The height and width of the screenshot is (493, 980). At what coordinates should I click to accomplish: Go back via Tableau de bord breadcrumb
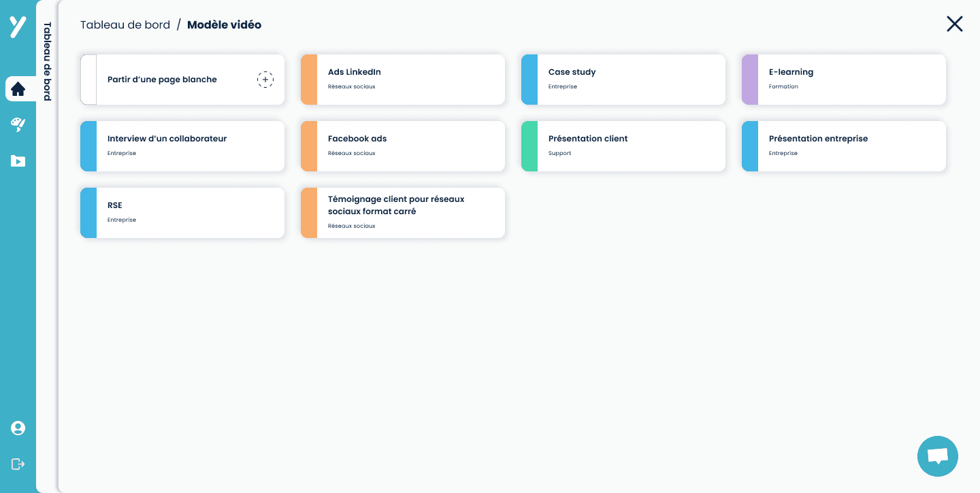pos(125,24)
